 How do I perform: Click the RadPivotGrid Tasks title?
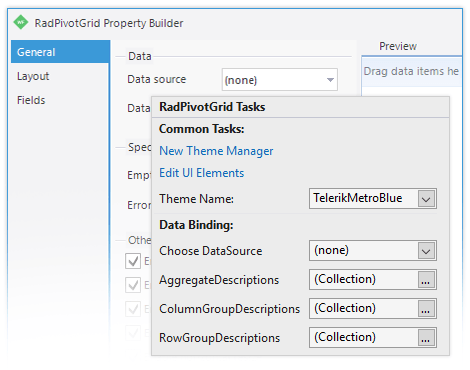pos(212,107)
